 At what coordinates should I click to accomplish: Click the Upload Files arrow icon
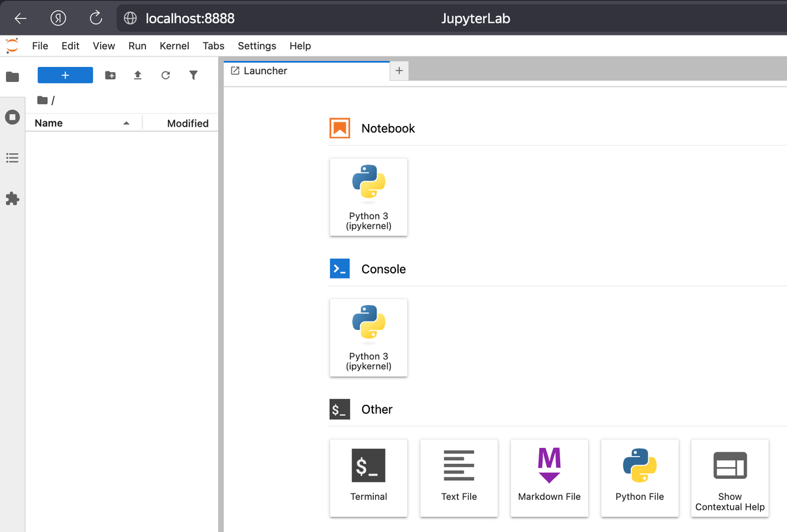pyautogui.click(x=138, y=75)
